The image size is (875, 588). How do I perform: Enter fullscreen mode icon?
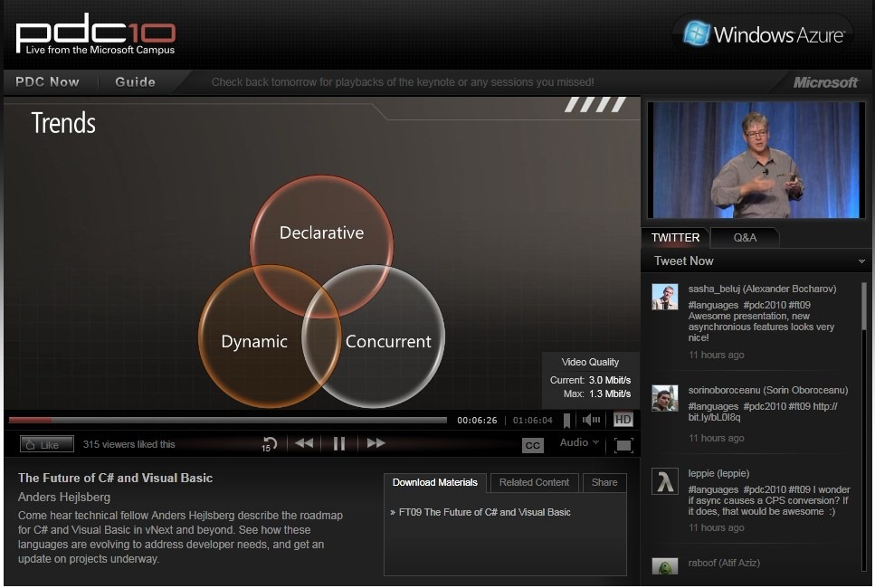tap(623, 445)
